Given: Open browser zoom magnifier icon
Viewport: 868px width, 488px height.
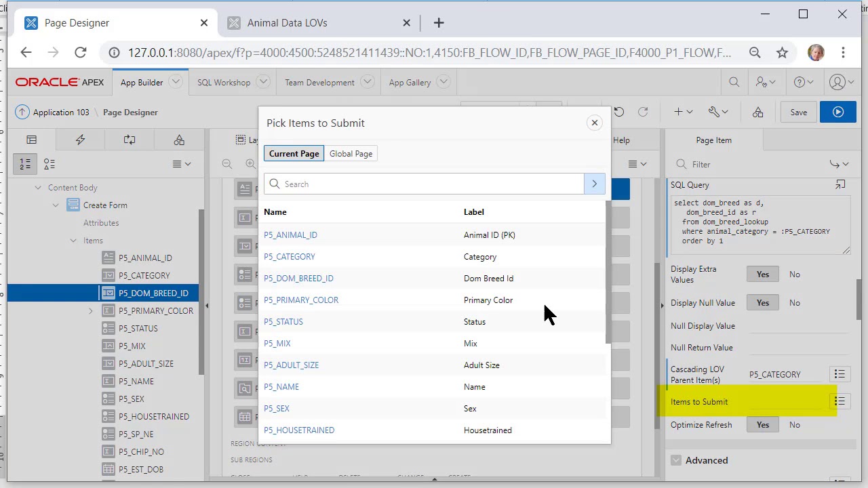Looking at the screenshot, I should tap(755, 52).
